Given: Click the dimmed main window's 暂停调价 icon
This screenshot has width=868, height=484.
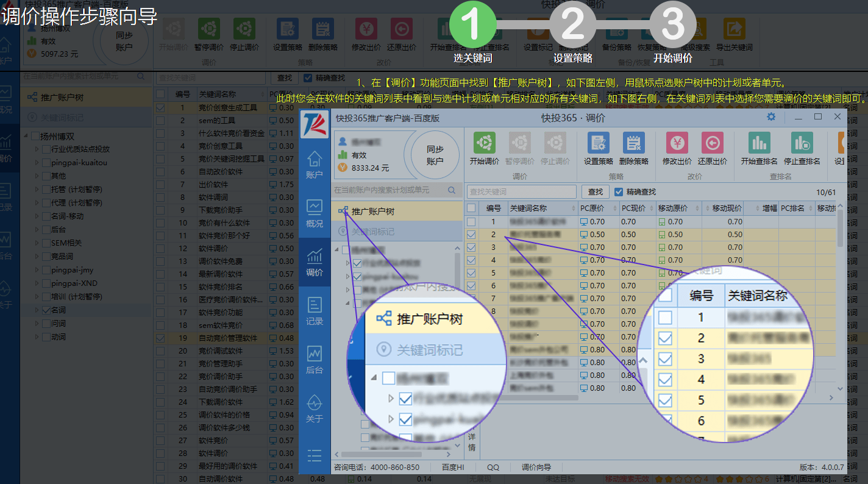Looking at the screenshot, I should [x=208, y=29].
